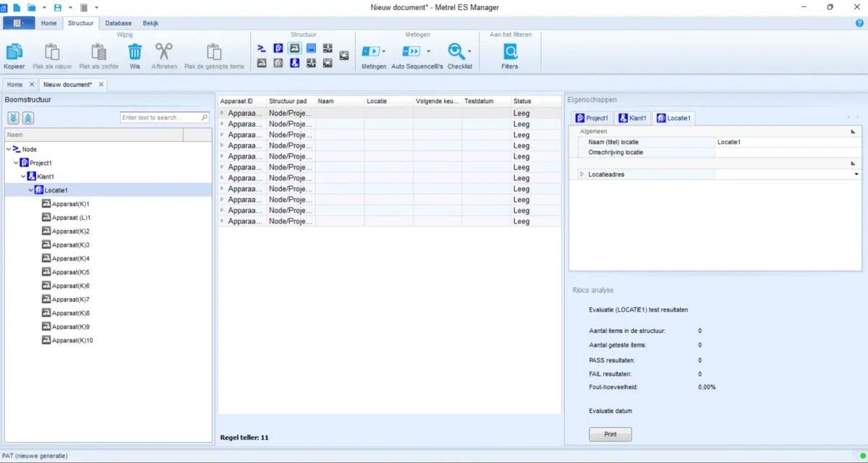Image resolution: width=868 pixels, height=463 pixels.
Task: Open the Klant1 properties tab
Action: (634, 118)
